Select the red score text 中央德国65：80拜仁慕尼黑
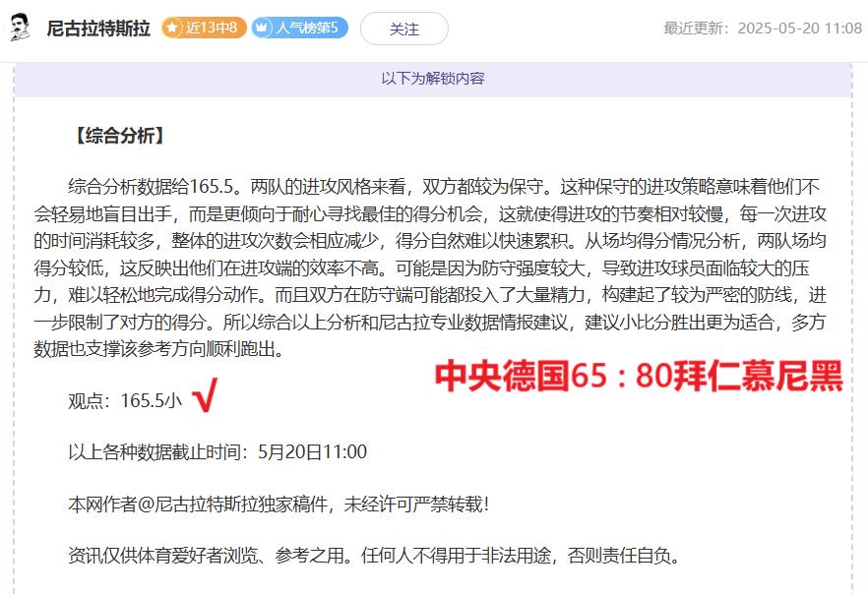 639,376
